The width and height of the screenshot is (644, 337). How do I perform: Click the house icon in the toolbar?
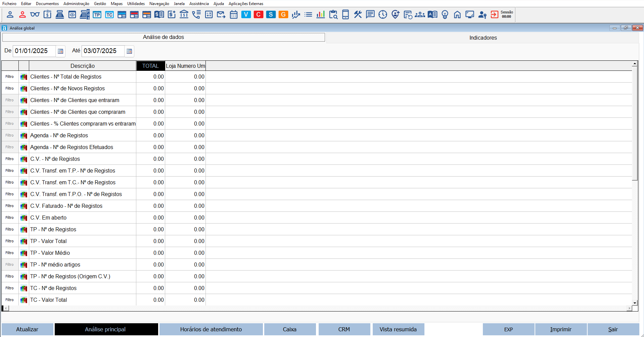pyautogui.click(x=457, y=14)
